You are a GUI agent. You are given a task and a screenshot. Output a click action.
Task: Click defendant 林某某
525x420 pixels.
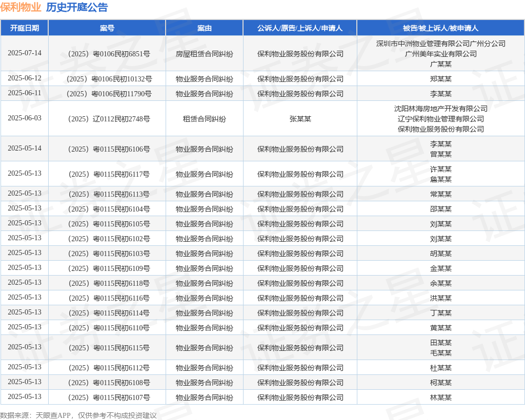[x=440, y=397]
